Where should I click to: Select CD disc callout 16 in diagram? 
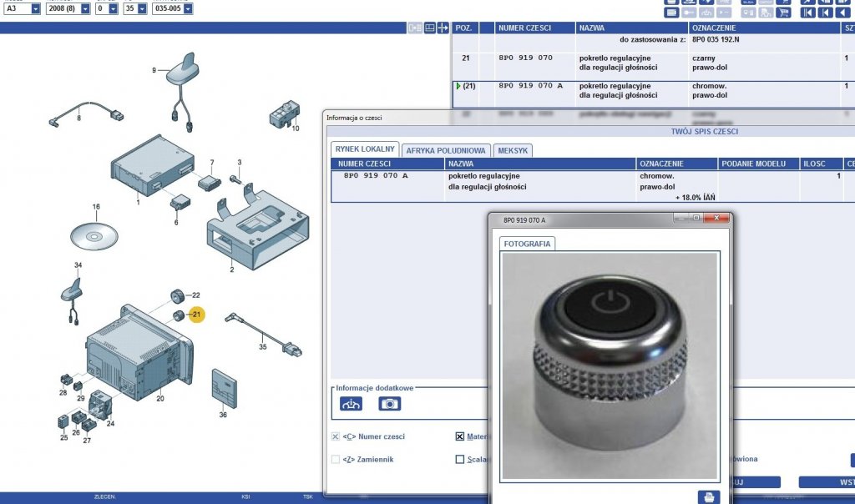coord(96,206)
